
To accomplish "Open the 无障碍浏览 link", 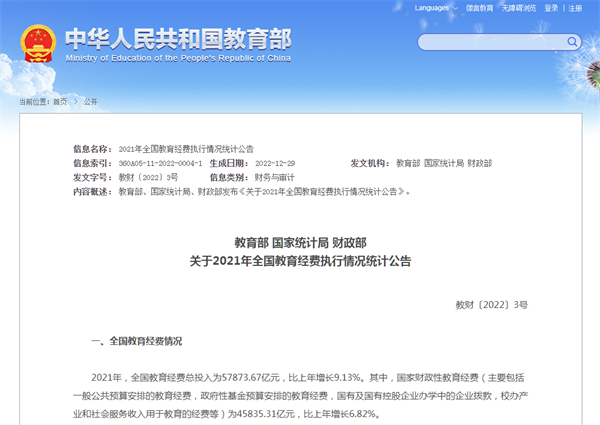I will 519,8.
